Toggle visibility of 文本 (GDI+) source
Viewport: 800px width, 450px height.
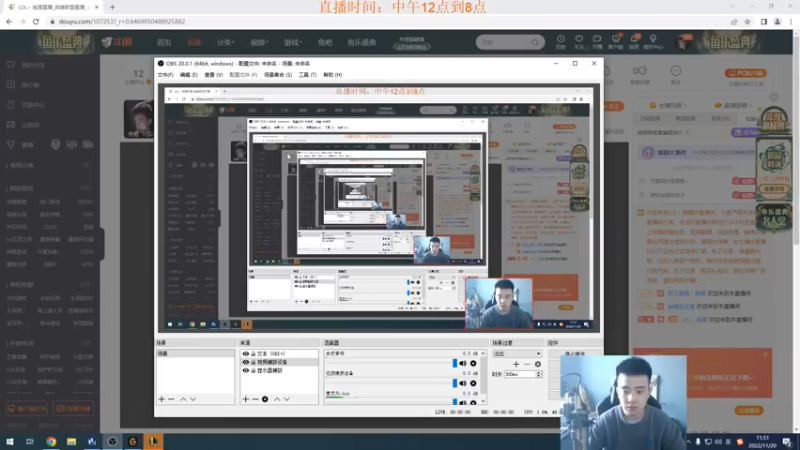[245, 354]
